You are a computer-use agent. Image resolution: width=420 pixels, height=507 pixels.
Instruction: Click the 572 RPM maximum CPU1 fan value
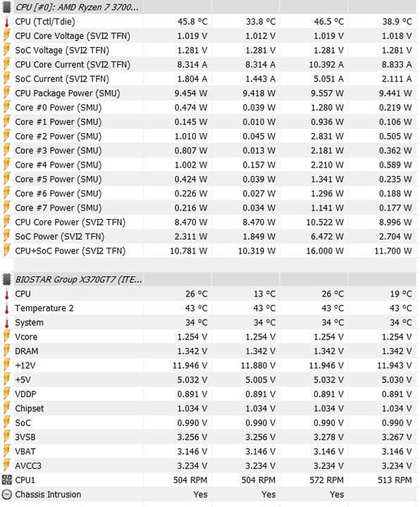click(326, 480)
